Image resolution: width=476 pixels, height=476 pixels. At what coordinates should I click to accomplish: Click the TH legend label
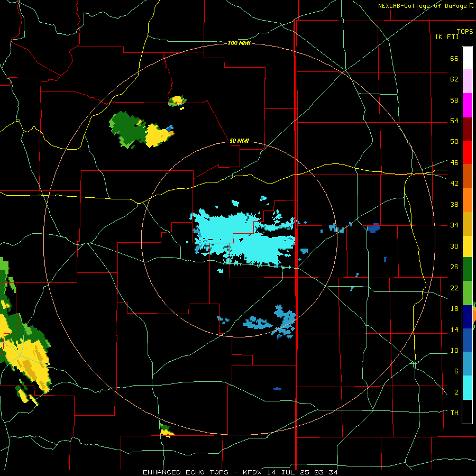pos(454,413)
